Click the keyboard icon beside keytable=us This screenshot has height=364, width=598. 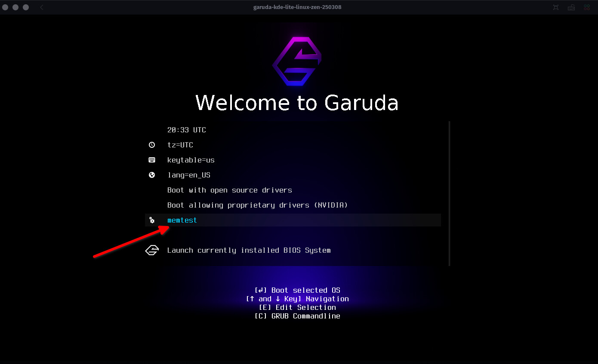[151, 160]
